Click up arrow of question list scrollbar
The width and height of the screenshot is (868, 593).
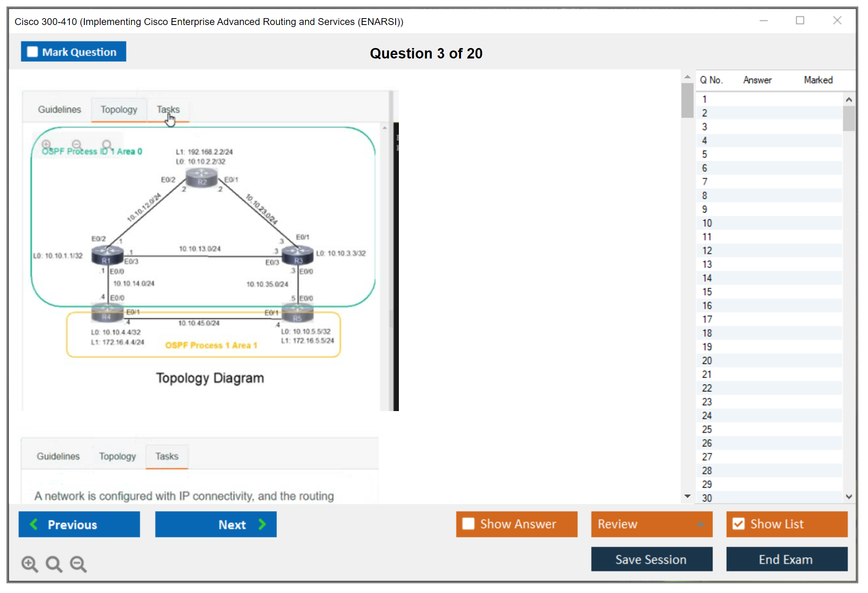pyautogui.click(x=849, y=100)
